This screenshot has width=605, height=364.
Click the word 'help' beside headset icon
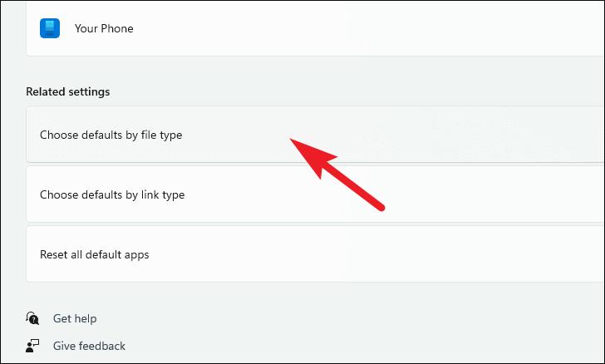point(86,319)
